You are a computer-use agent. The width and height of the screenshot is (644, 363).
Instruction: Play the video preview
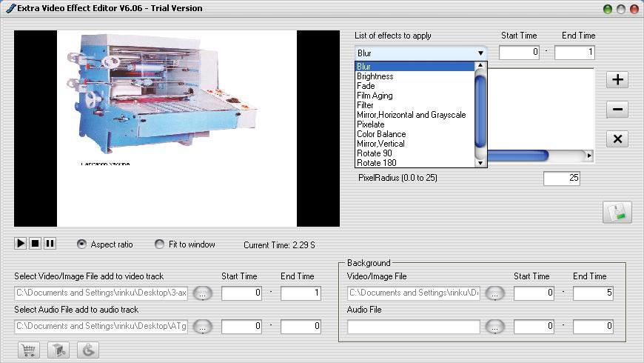click(x=20, y=244)
